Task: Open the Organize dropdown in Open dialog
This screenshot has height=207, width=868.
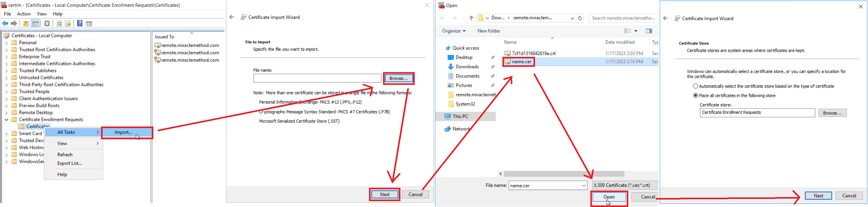Action: [x=454, y=31]
